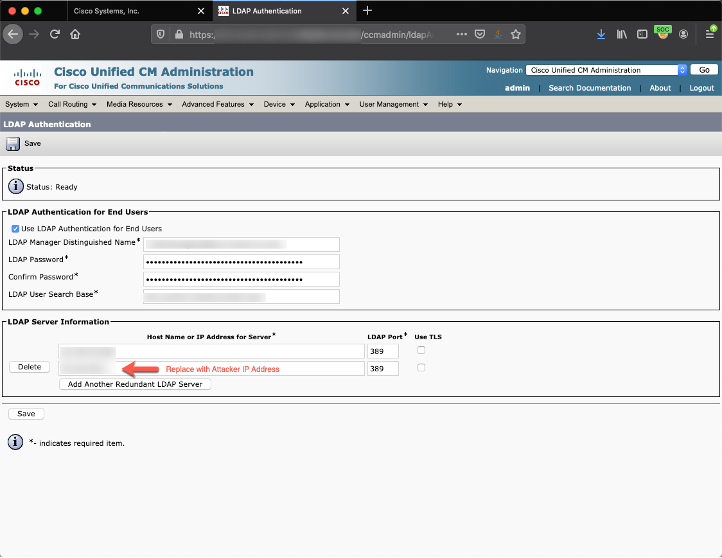This screenshot has height=558, width=722.
Task: Enable Use TLS for first LDAP server
Action: point(421,350)
